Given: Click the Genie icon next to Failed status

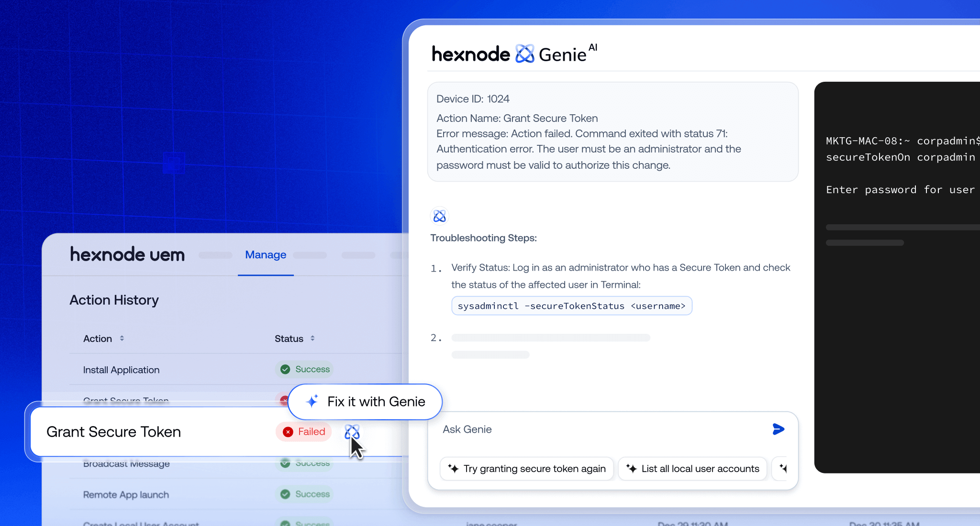Looking at the screenshot, I should [x=352, y=432].
